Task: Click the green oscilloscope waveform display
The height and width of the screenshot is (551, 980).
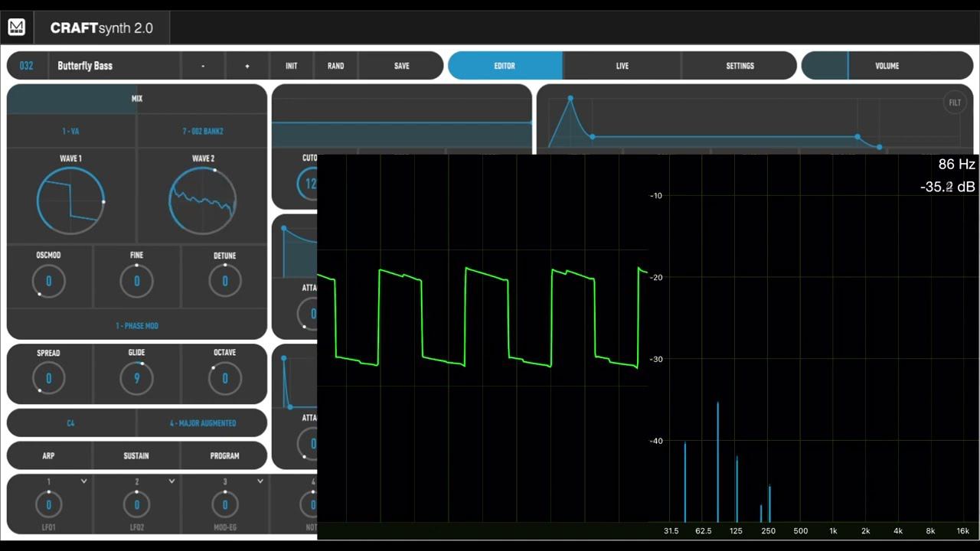Action: (x=482, y=317)
